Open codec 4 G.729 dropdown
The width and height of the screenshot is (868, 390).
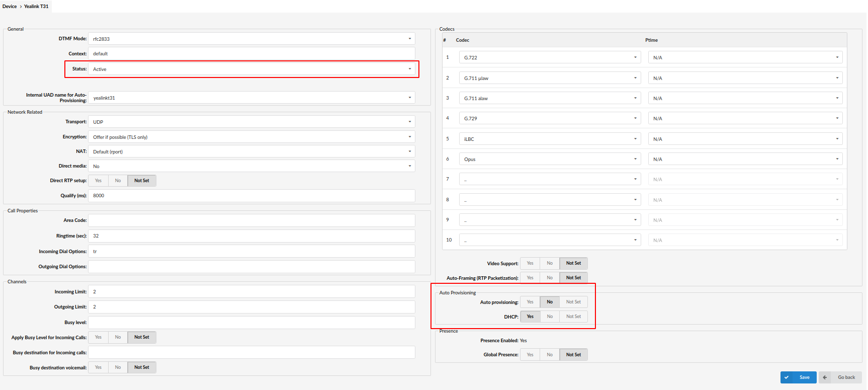point(550,118)
